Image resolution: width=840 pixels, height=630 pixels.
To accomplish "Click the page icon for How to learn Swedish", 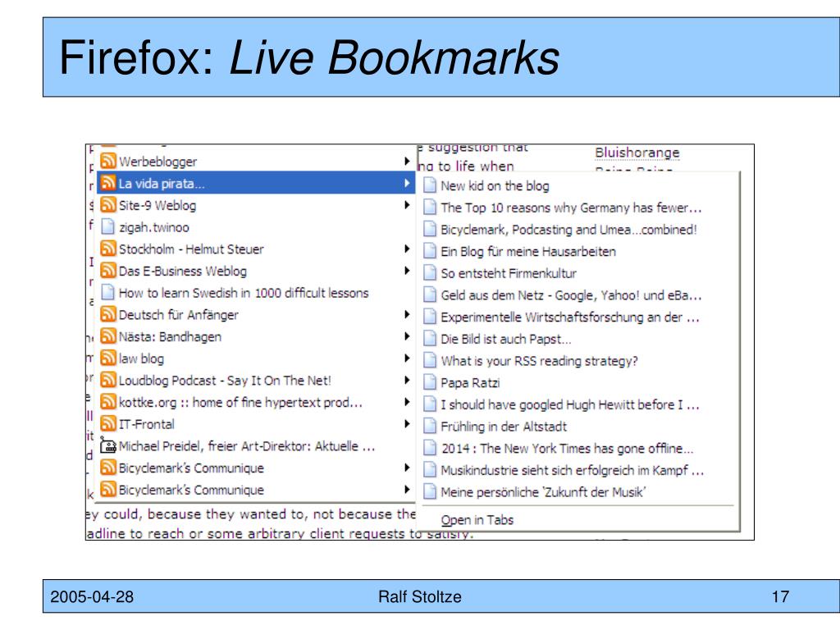I will 107,292.
